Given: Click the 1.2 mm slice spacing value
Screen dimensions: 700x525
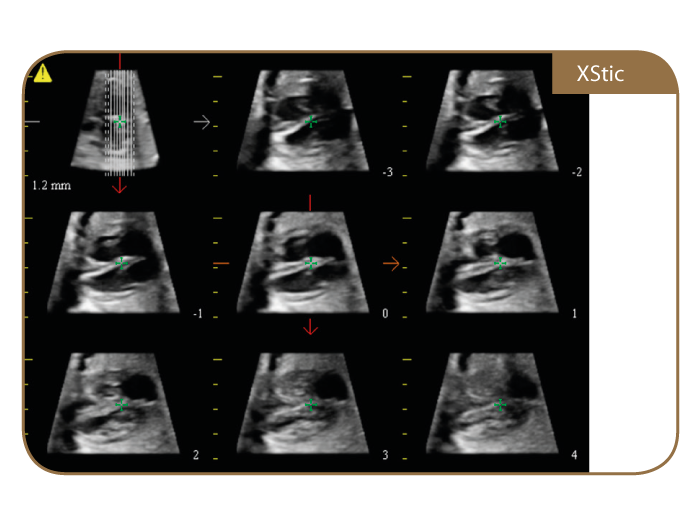Looking at the screenshot, I should 51,186.
